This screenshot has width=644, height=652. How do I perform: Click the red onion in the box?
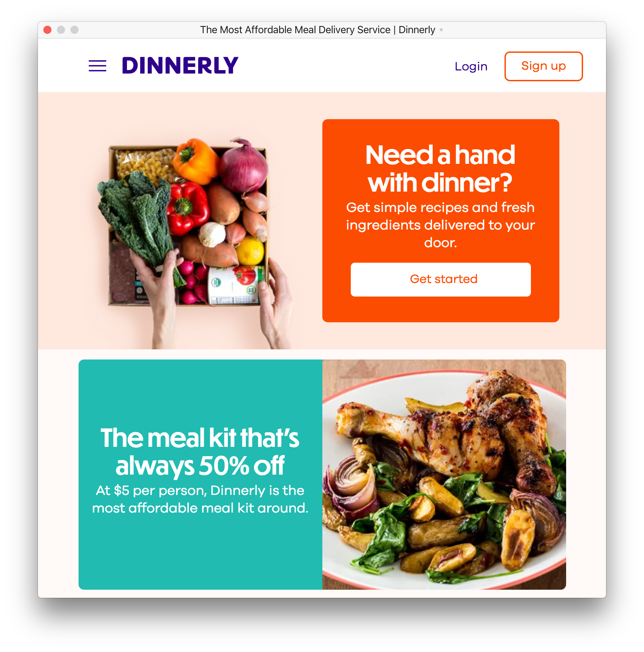tap(244, 166)
